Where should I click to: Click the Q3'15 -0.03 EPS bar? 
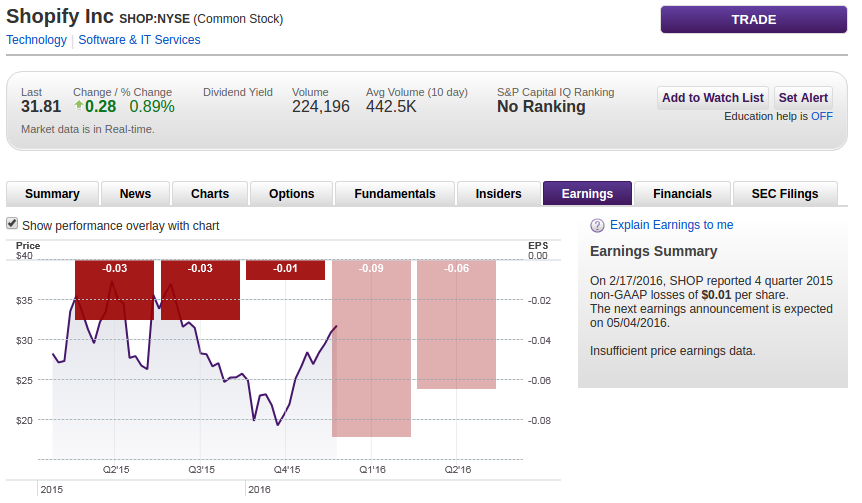pyautogui.click(x=200, y=290)
